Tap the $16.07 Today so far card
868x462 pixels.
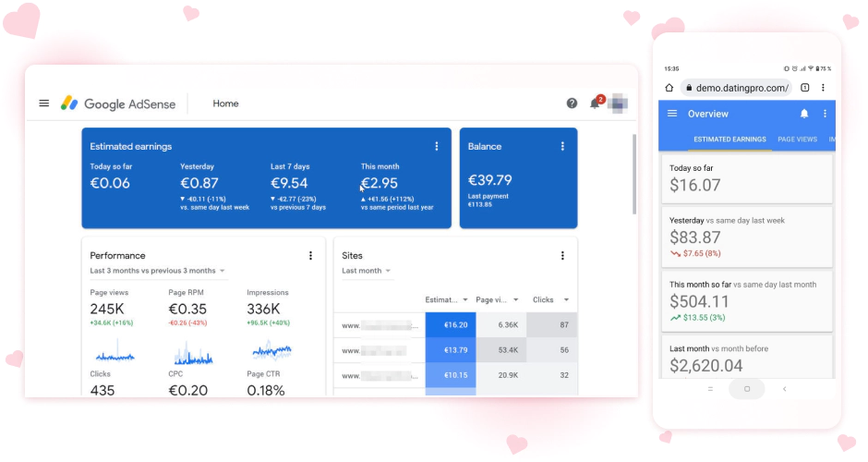pyautogui.click(x=747, y=179)
